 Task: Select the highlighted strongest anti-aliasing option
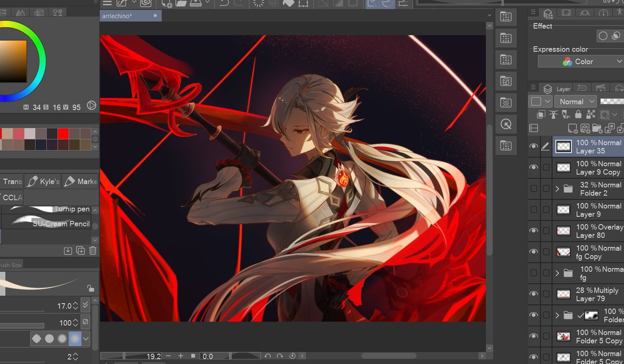(x=75, y=339)
